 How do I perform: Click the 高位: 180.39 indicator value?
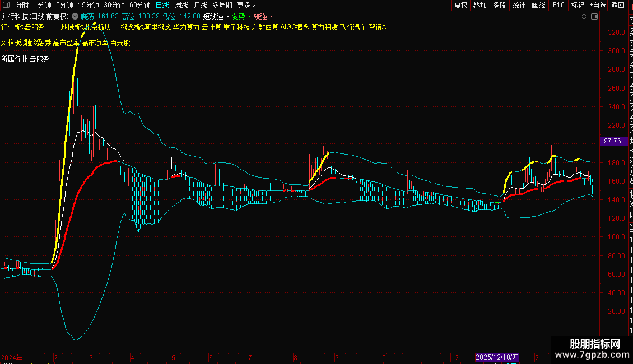pyautogui.click(x=141, y=17)
